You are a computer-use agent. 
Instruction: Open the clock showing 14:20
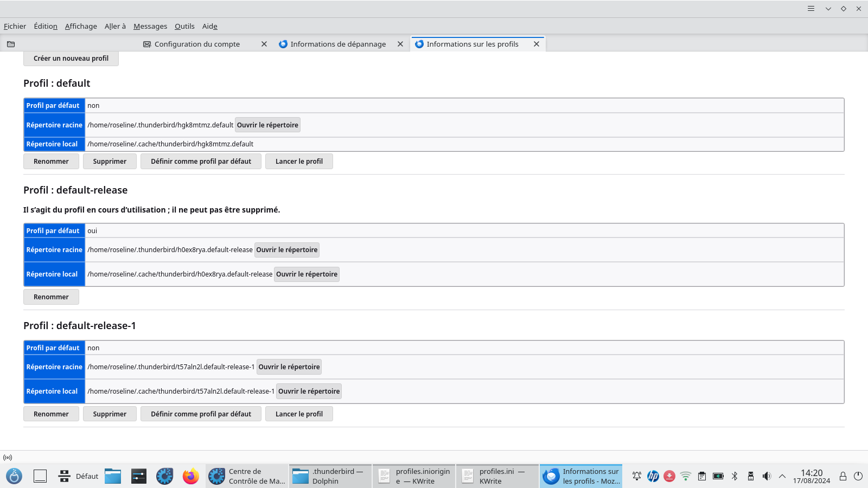coord(812,476)
